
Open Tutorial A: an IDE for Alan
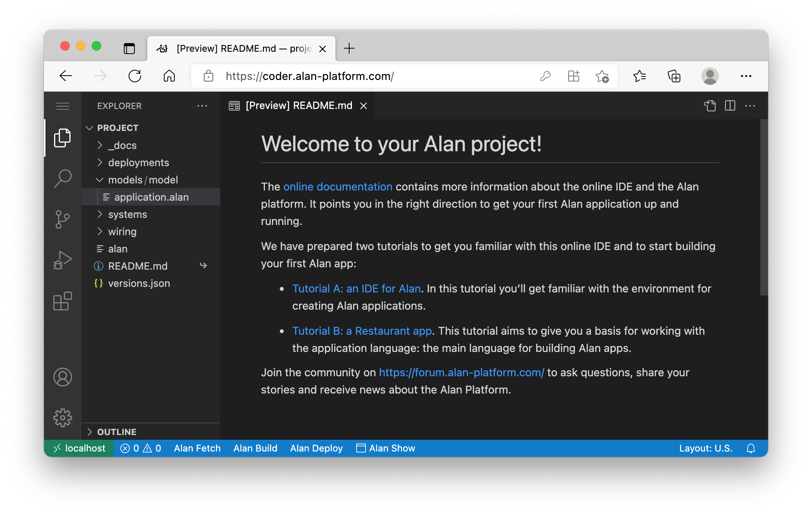pos(356,288)
